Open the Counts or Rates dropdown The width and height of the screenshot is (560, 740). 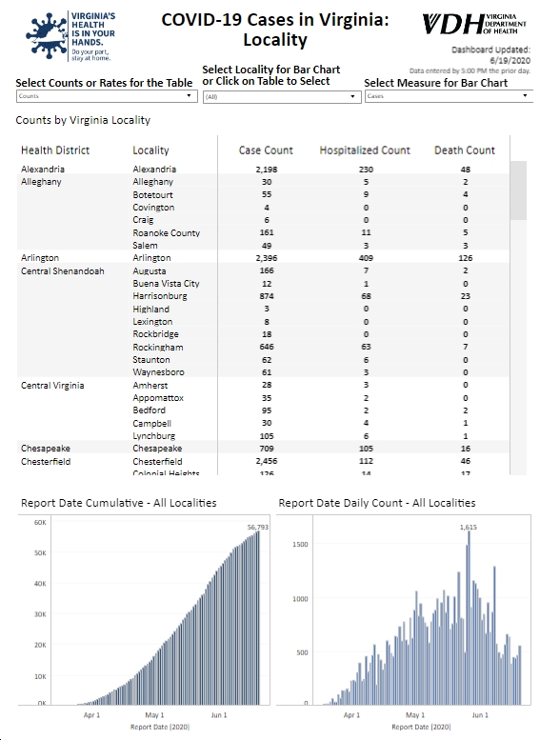pos(107,96)
